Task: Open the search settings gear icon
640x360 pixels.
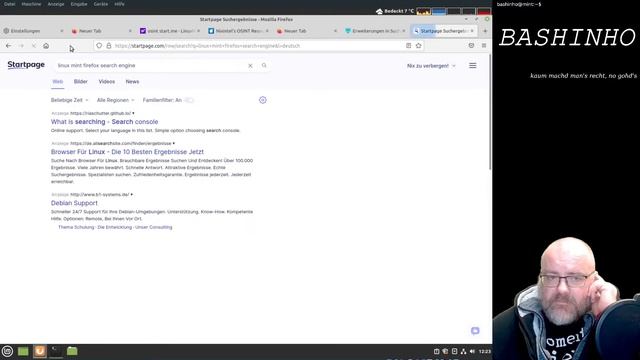Action: tap(262, 100)
